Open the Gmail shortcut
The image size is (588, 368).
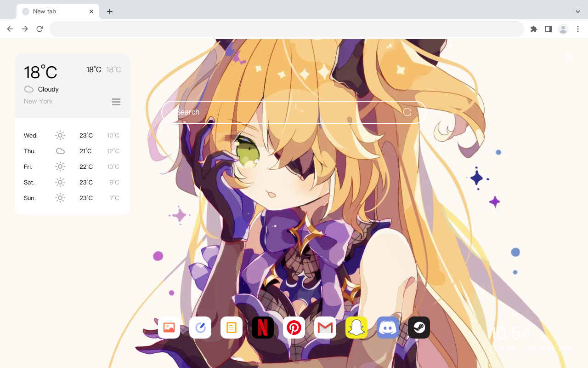coord(325,328)
